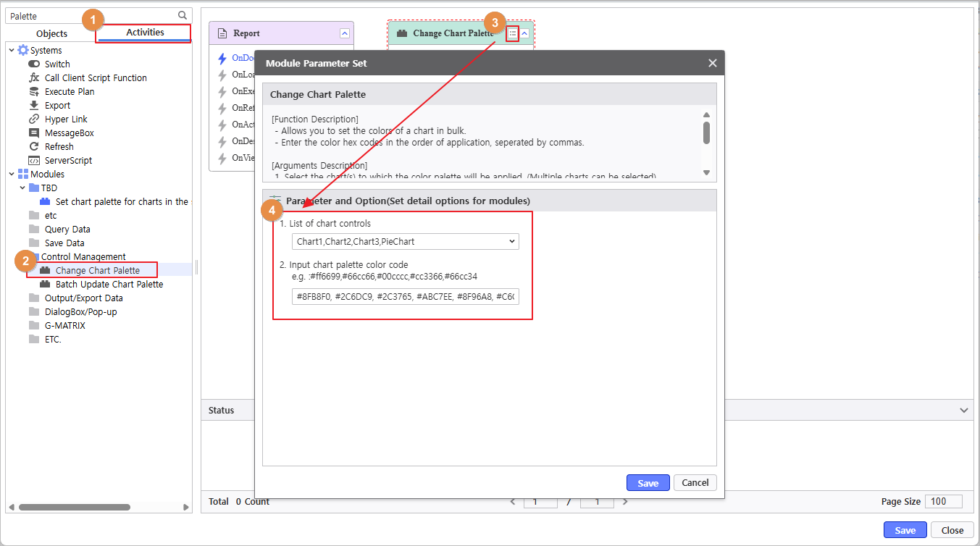Choose the Execute Plan activity
Viewport: 980px width, 546px height.
click(x=69, y=92)
